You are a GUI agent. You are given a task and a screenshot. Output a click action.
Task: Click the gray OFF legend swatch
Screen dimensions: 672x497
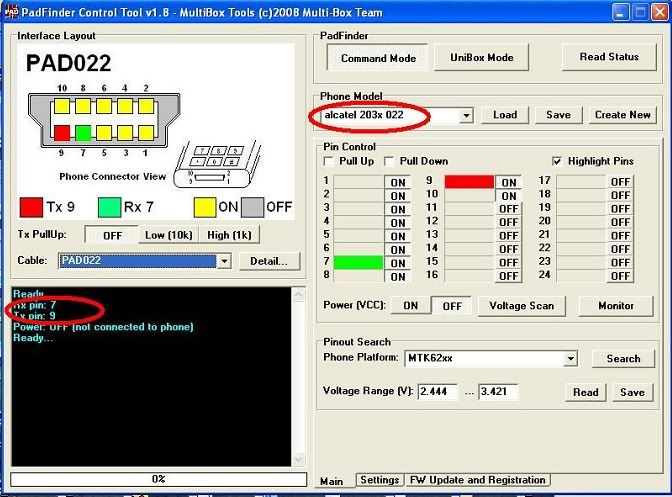pos(251,207)
